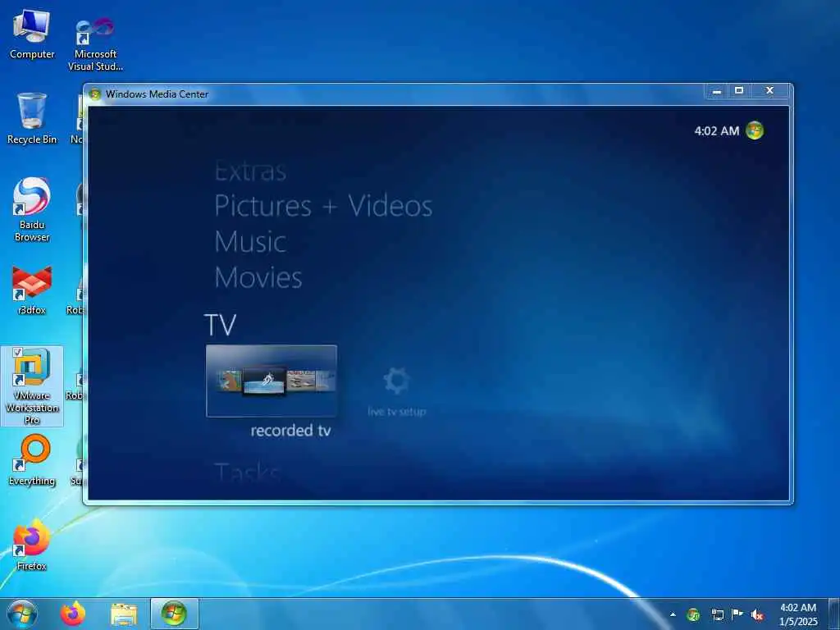
Task: Click the muted volume tray icon
Action: pos(757,614)
